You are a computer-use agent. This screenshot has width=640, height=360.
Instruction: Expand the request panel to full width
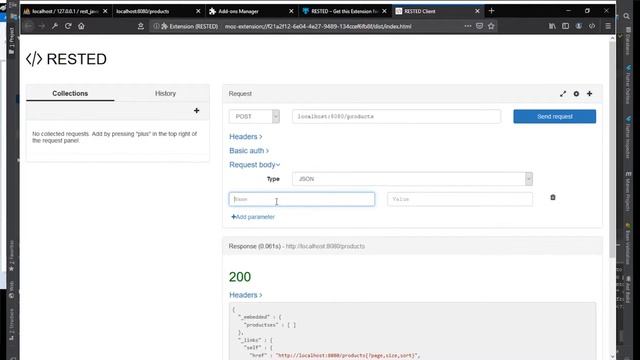tap(563, 94)
